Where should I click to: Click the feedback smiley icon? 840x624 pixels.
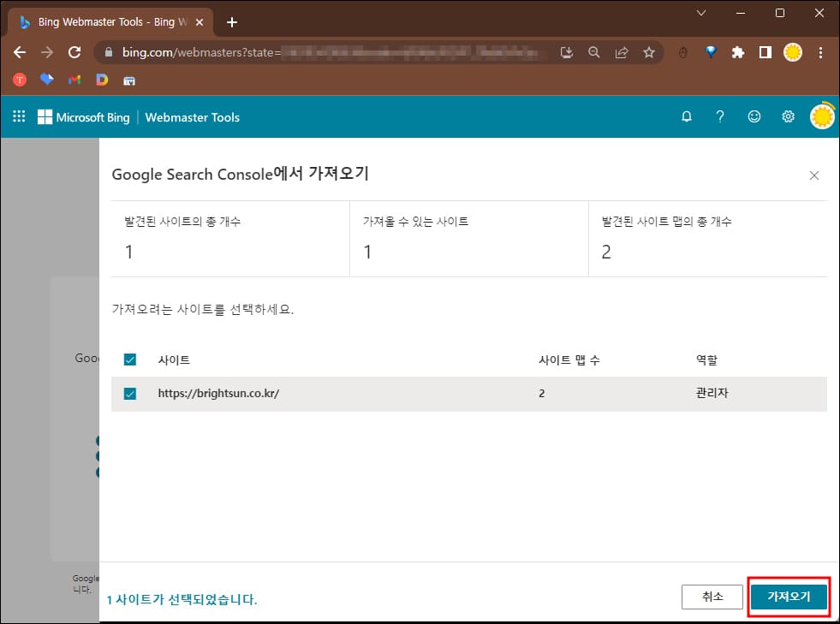(754, 116)
